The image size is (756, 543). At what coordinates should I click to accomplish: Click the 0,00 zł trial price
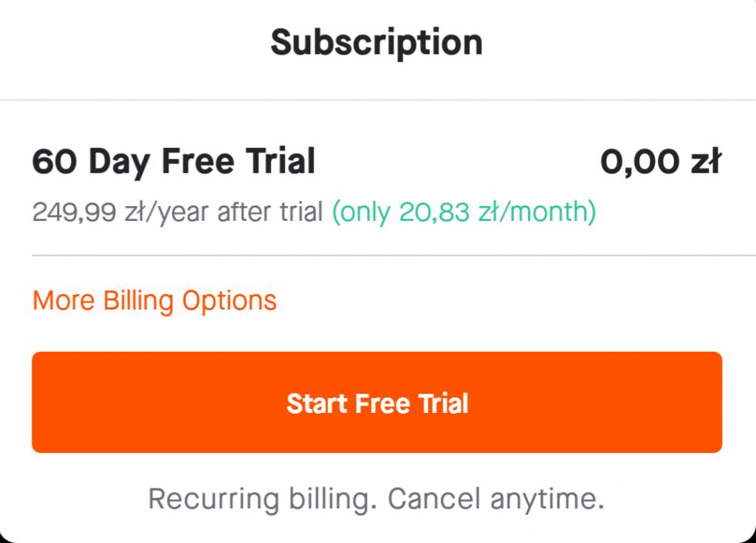660,162
